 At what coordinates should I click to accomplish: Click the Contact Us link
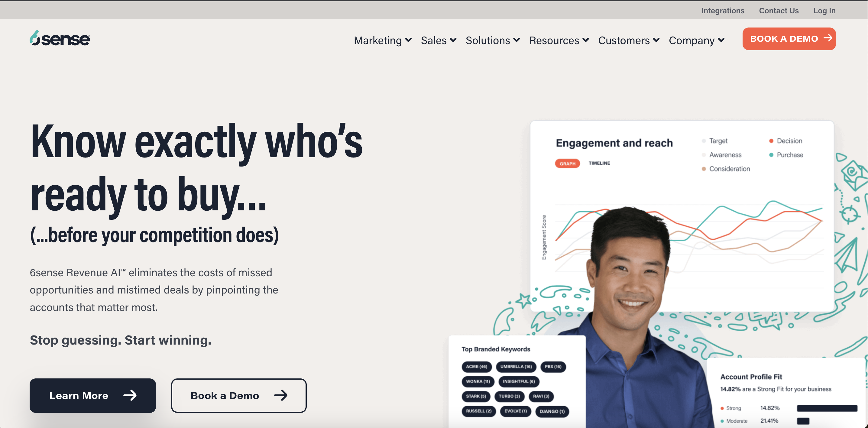click(x=779, y=11)
